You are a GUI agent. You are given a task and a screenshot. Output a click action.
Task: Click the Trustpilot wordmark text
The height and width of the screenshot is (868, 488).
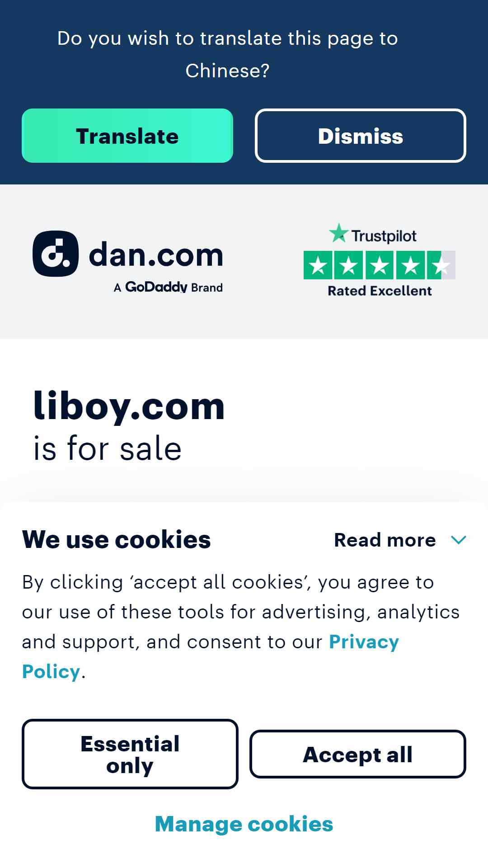pyautogui.click(x=384, y=236)
